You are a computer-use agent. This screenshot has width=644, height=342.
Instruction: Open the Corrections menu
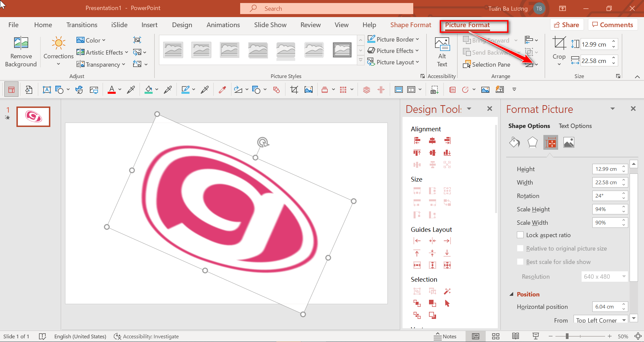pyautogui.click(x=58, y=52)
